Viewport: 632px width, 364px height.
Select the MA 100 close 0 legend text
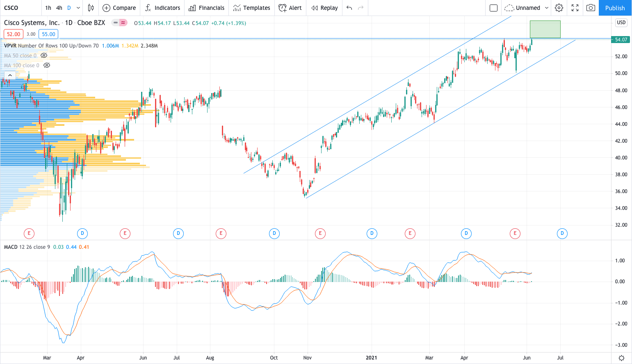click(22, 66)
